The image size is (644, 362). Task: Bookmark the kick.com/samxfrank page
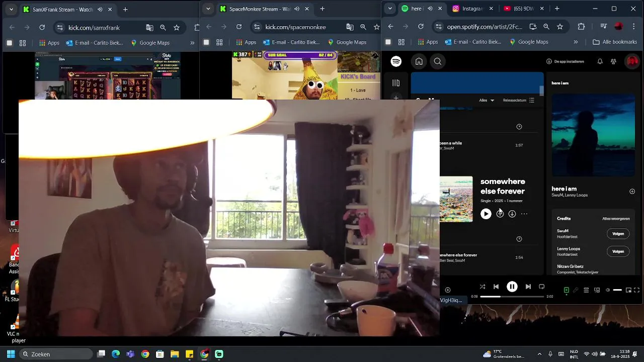tap(177, 27)
